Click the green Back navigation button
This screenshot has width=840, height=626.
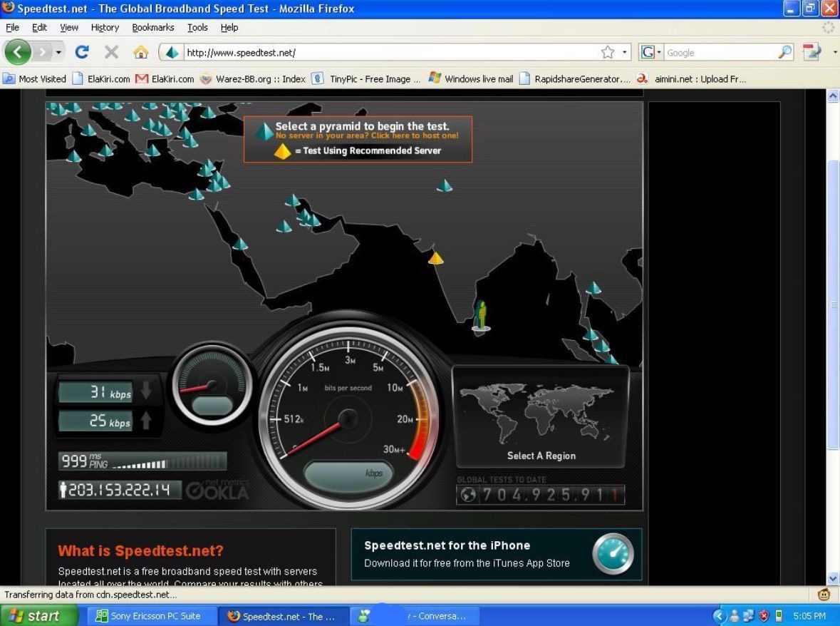18,52
